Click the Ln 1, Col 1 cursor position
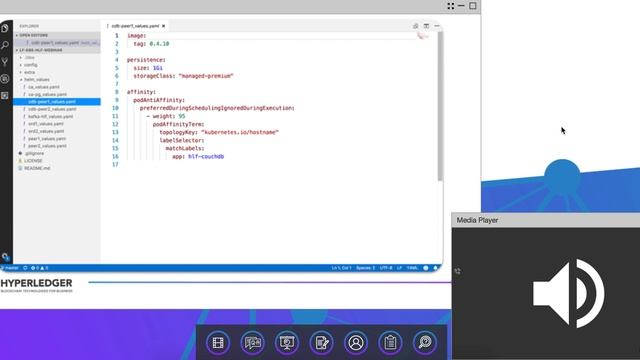Screen dimensions: 640x360 click(341, 268)
